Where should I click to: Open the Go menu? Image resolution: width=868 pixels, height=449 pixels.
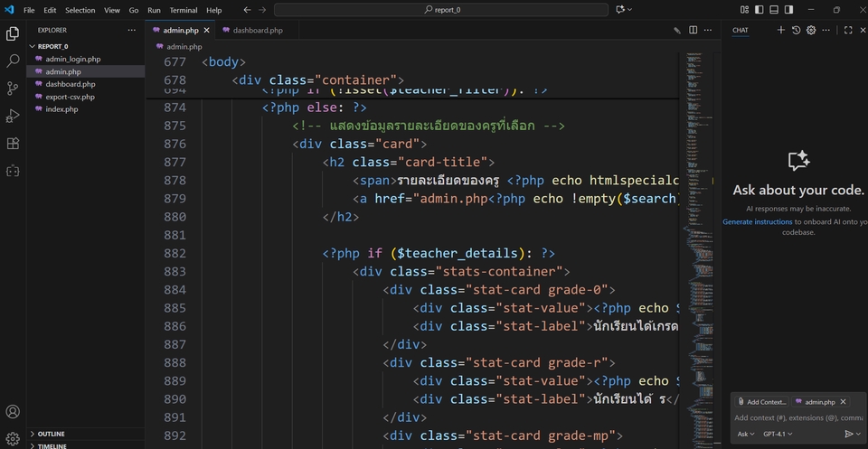(134, 10)
